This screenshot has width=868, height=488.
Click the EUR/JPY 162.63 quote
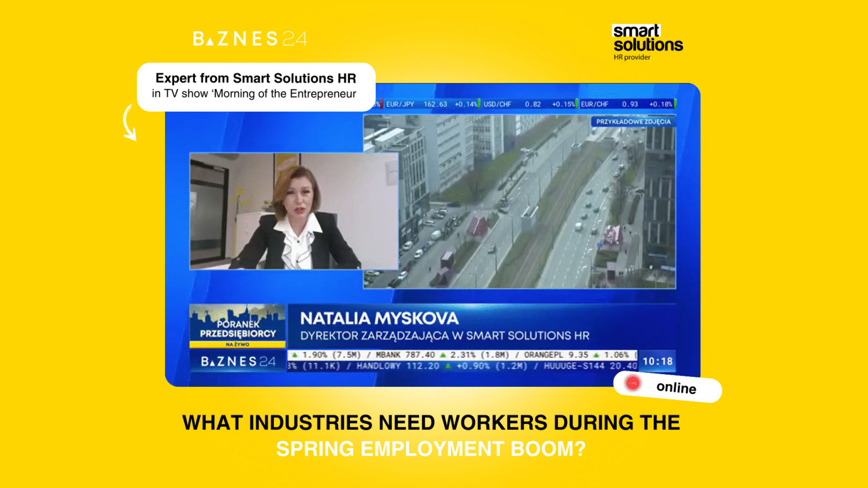click(x=431, y=104)
